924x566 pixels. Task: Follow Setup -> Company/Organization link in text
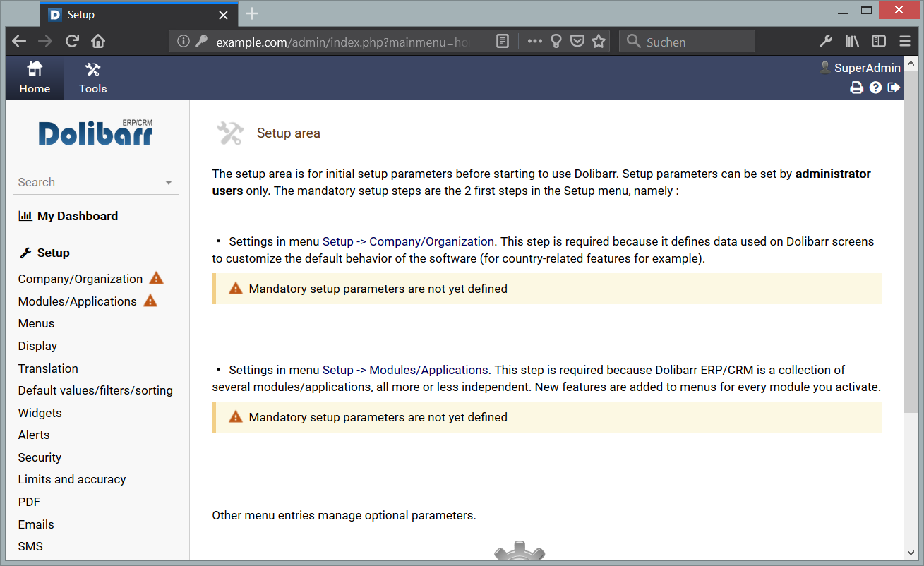click(408, 241)
